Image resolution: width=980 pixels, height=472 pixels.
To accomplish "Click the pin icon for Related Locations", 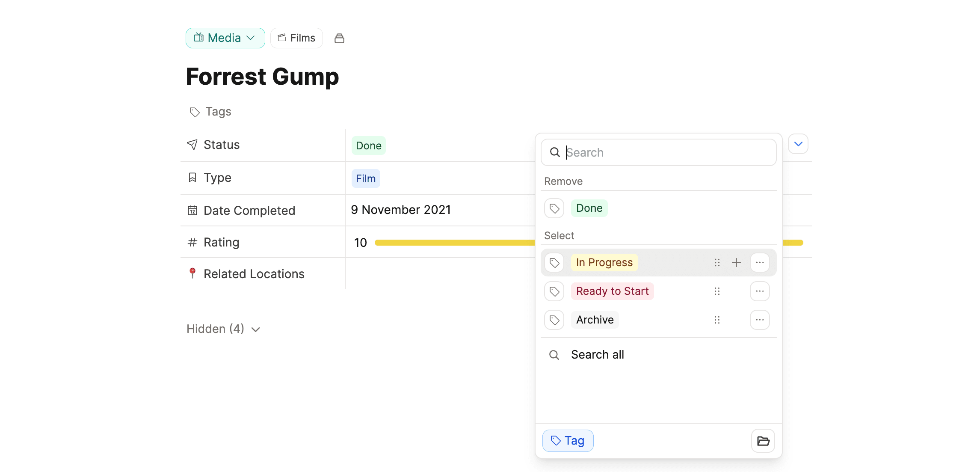I will [192, 273].
